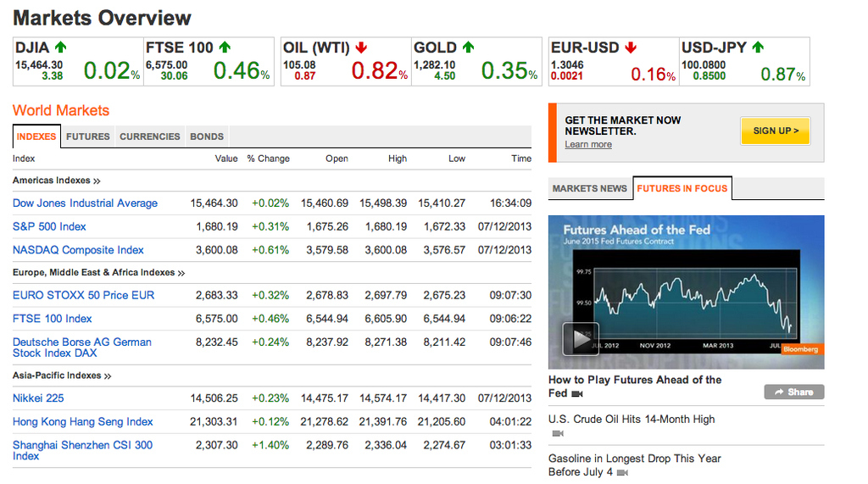Viewport: 868px width, 484px height.
Task: Open Dow Jones Industrial Average link
Action: pos(86,203)
